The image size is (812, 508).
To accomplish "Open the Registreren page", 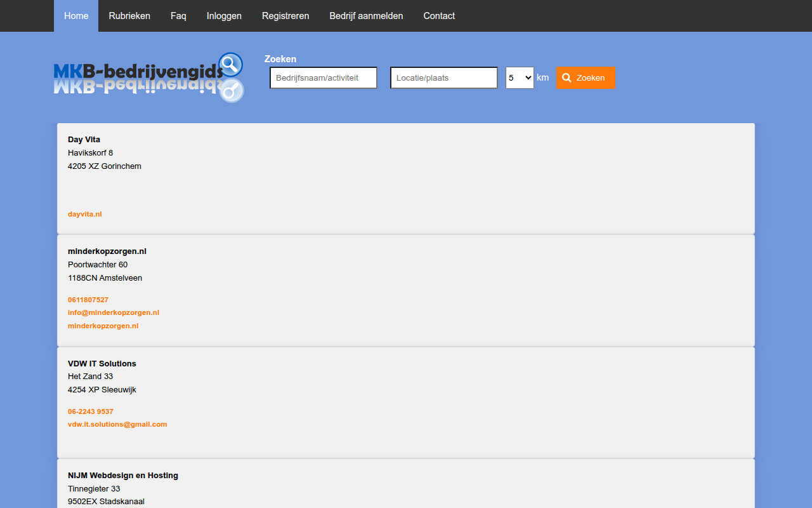I will pyautogui.click(x=285, y=16).
